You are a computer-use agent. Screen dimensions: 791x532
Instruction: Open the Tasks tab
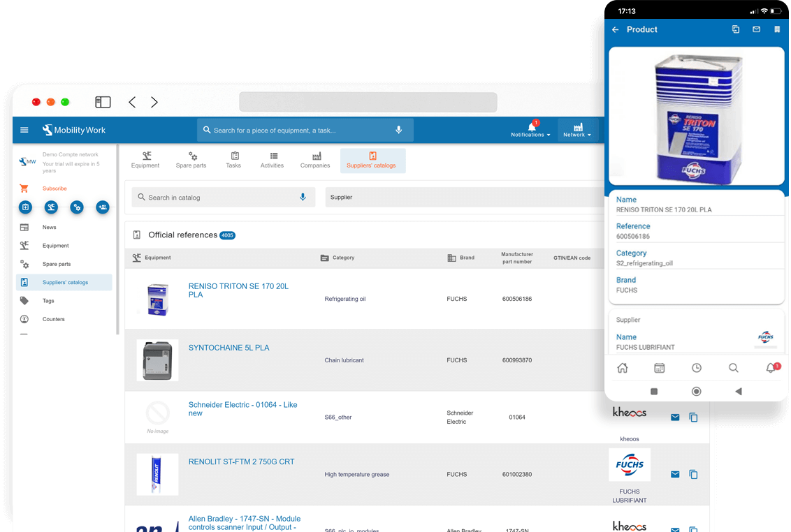coord(233,161)
